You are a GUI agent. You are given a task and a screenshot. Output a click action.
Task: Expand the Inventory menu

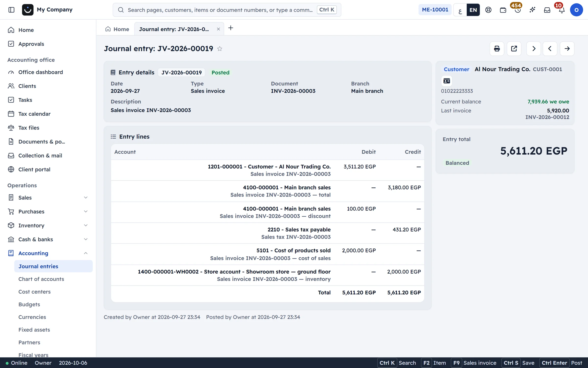pyautogui.click(x=48, y=225)
